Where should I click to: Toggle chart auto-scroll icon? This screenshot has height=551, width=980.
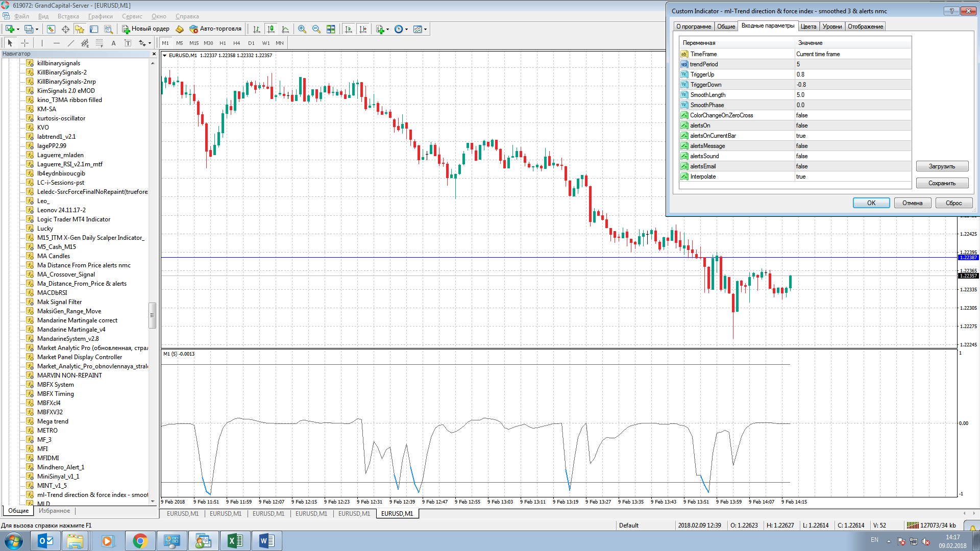coord(349,29)
